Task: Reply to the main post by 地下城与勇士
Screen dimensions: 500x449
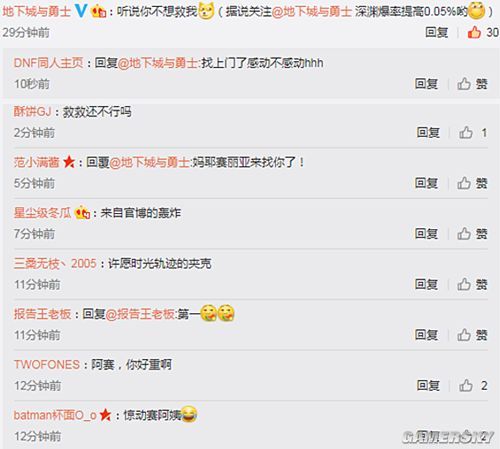Action: (x=436, y=32)
